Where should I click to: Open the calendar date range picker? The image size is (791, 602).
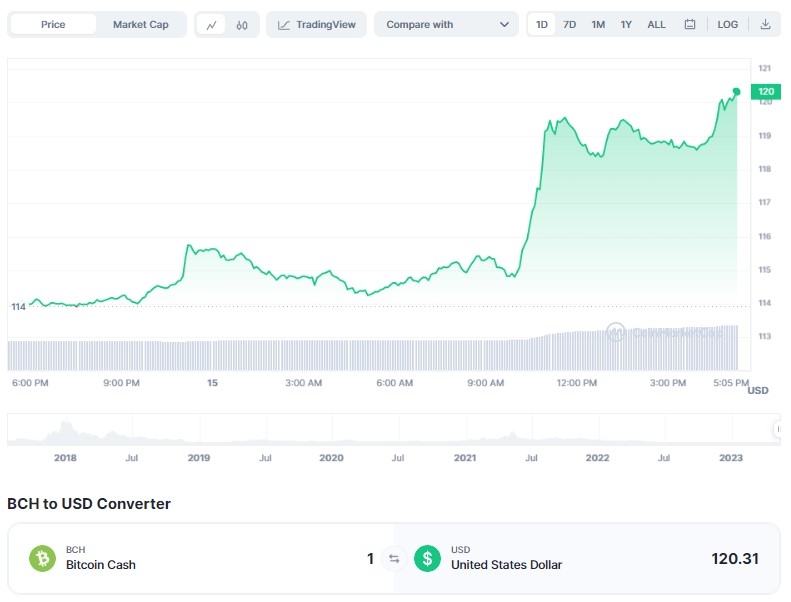[690, 24]
